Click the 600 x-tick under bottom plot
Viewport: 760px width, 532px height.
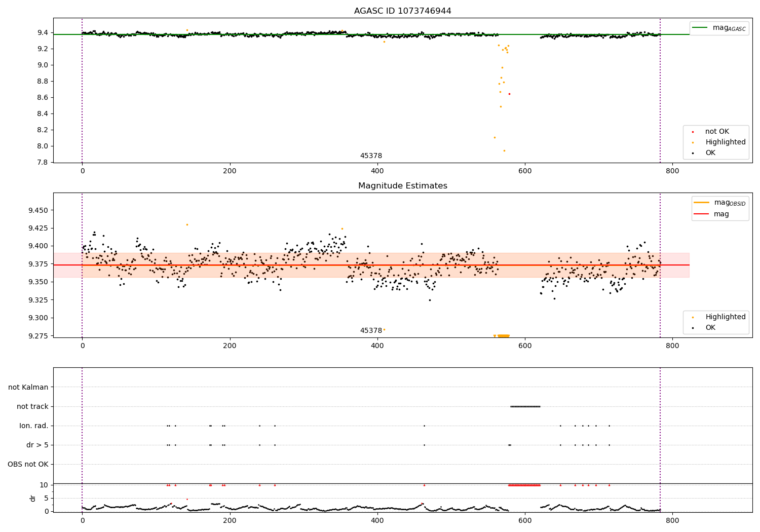[x=525, y=520]
